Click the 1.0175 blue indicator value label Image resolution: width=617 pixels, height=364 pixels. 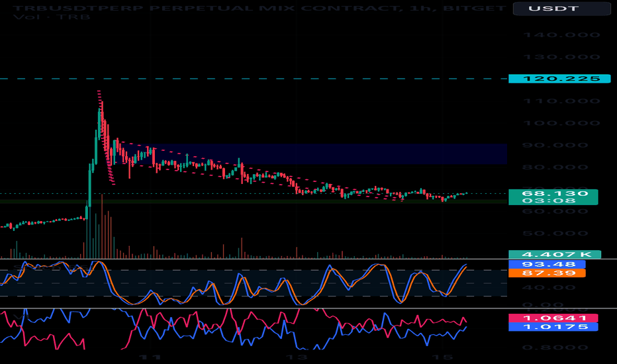pos(553,327)
